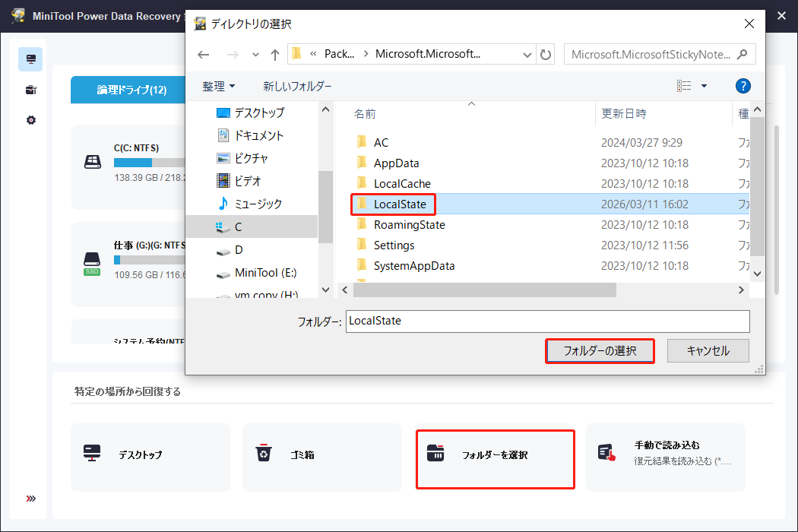
Task: Click the horizontal scroll left arrow
Action: 345,290
